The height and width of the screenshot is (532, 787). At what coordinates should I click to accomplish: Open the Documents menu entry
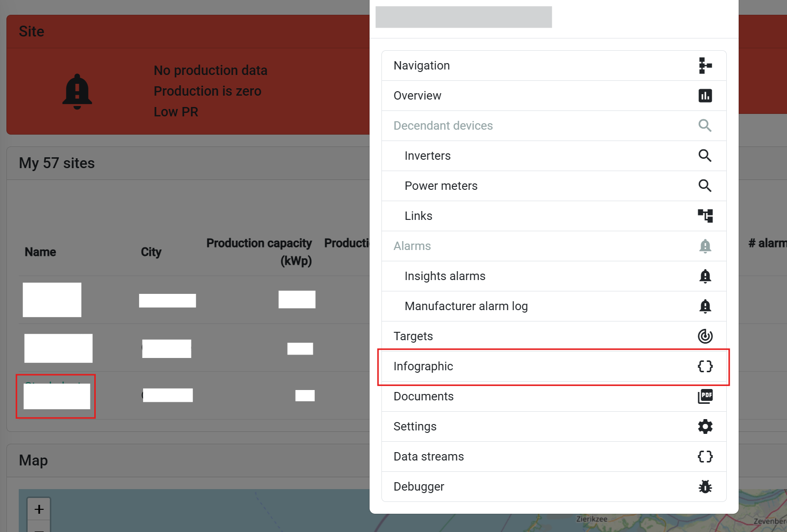tap(554, 396)
